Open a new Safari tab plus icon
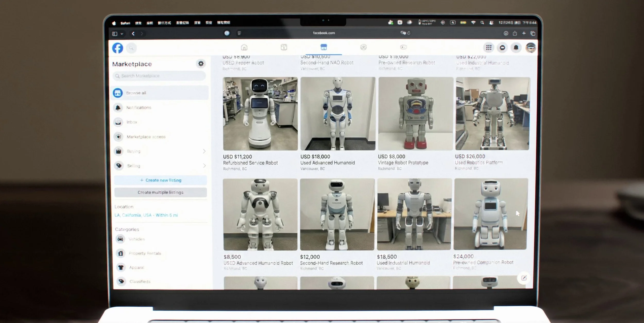 (524, 33)
